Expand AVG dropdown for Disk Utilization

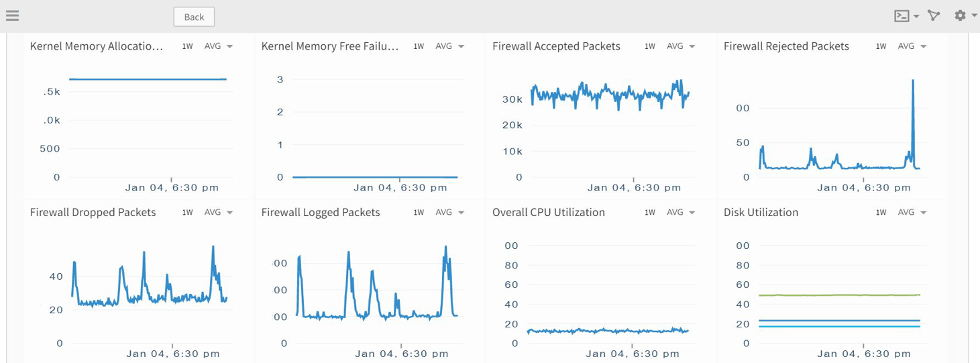click(x=912, y=213)
